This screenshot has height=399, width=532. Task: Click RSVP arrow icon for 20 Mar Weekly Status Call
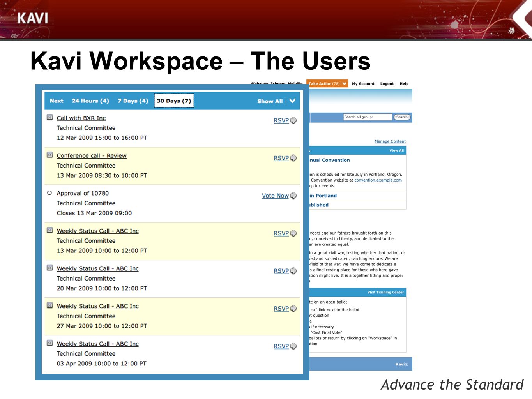[x=293, y=271]
